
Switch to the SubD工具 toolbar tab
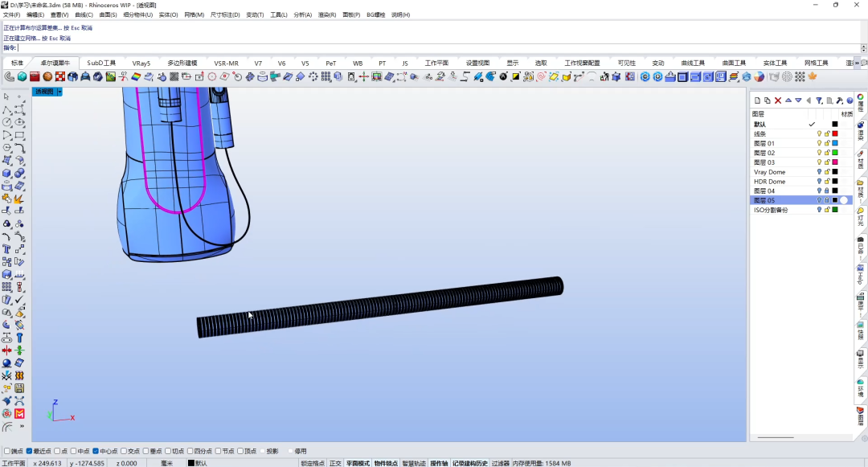101,63
